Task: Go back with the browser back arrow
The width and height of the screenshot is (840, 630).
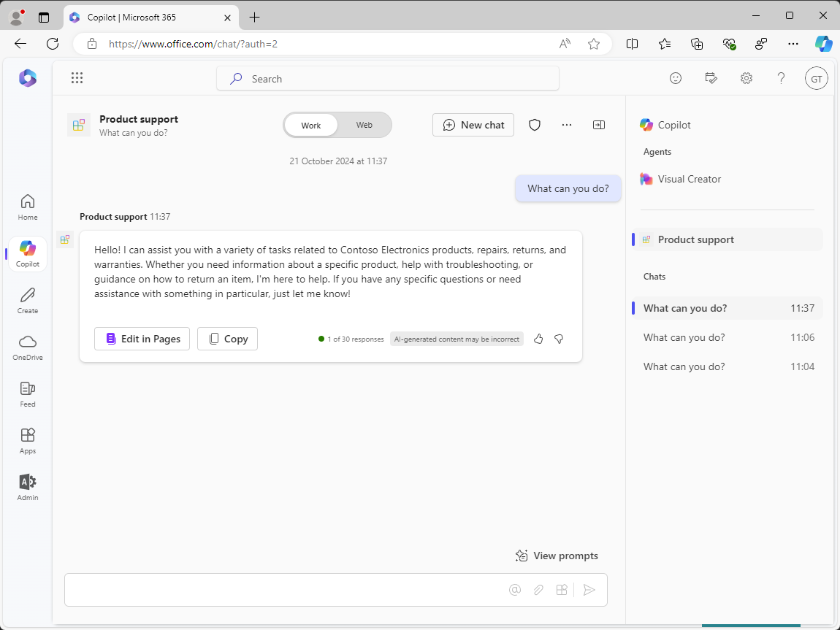Action: [x=20, y=44]
